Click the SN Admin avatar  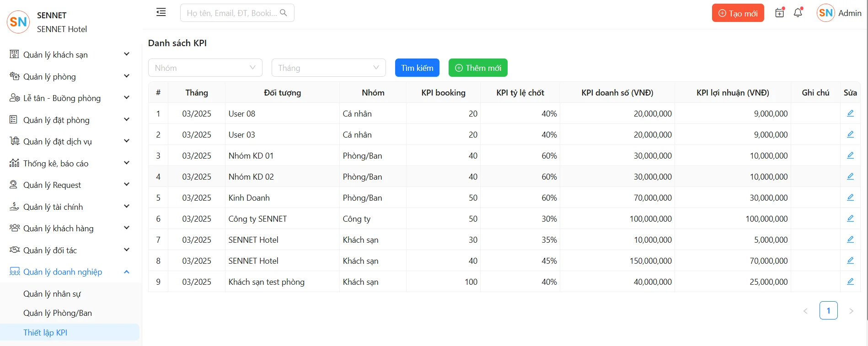(826, 13)
